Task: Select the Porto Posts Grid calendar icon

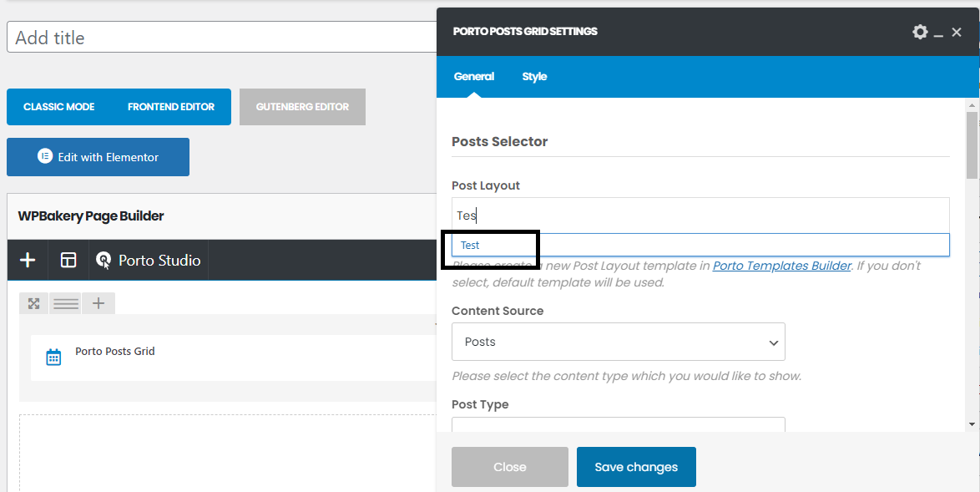Action: coord(53,357)
